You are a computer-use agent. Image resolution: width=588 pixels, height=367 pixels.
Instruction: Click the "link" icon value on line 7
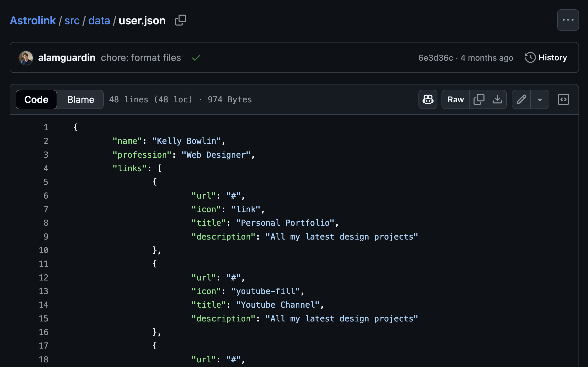point(246,209)
